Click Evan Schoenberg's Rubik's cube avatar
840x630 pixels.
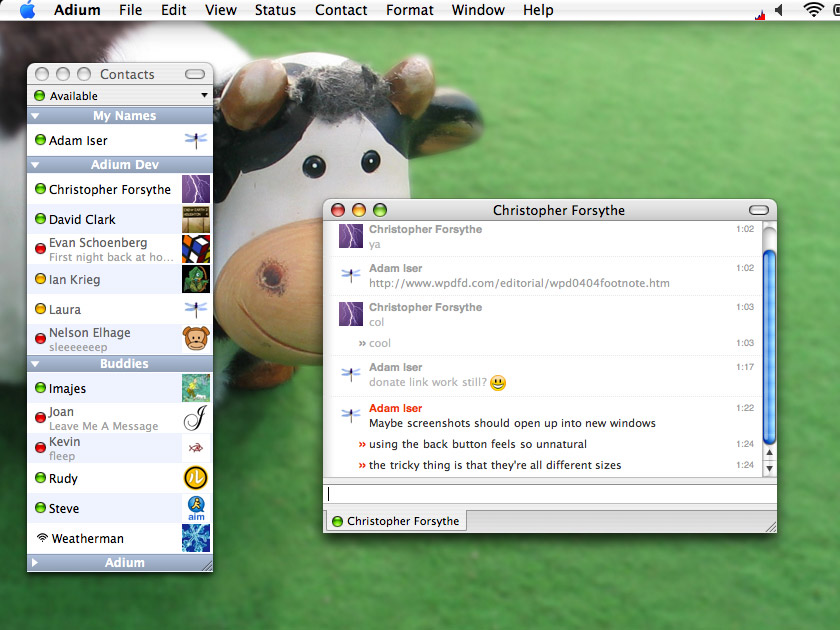click(x=196, y=249)
